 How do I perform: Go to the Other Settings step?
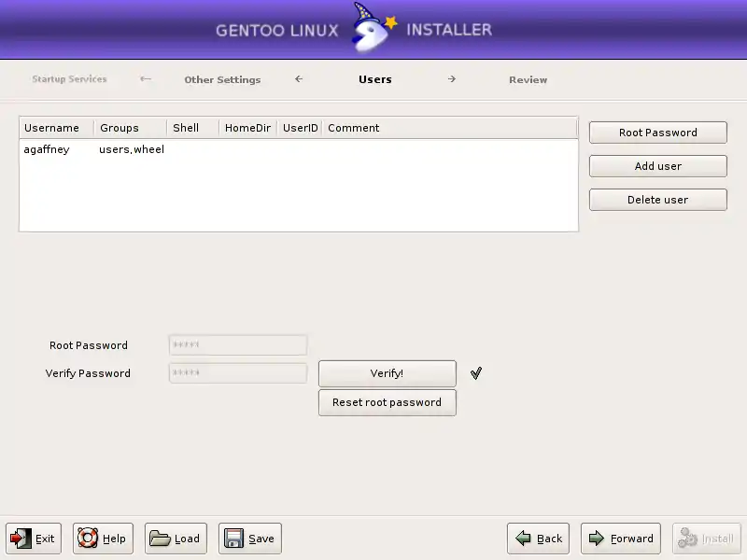[x=222, y=80]
